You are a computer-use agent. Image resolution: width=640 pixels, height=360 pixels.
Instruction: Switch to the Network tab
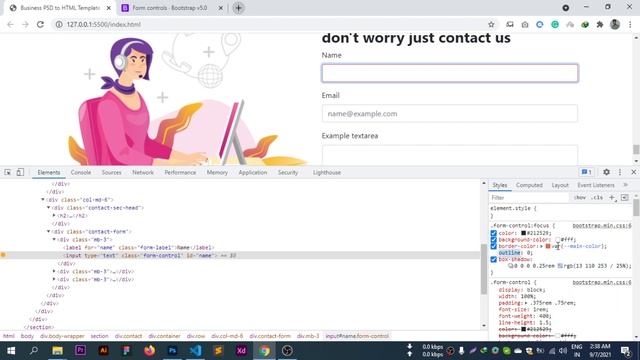[x=143, y=172]
